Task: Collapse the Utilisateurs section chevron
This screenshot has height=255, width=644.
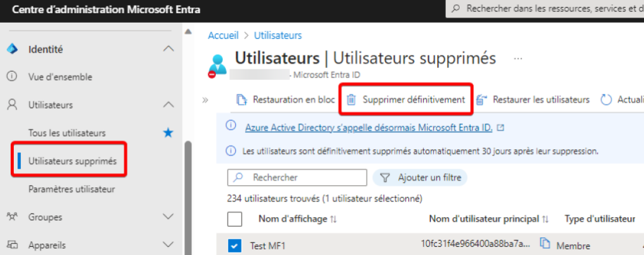Action: 169,105
